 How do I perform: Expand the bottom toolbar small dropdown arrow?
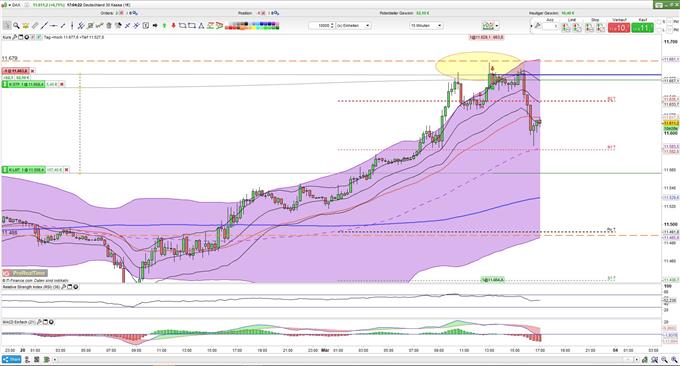point(55,359)
